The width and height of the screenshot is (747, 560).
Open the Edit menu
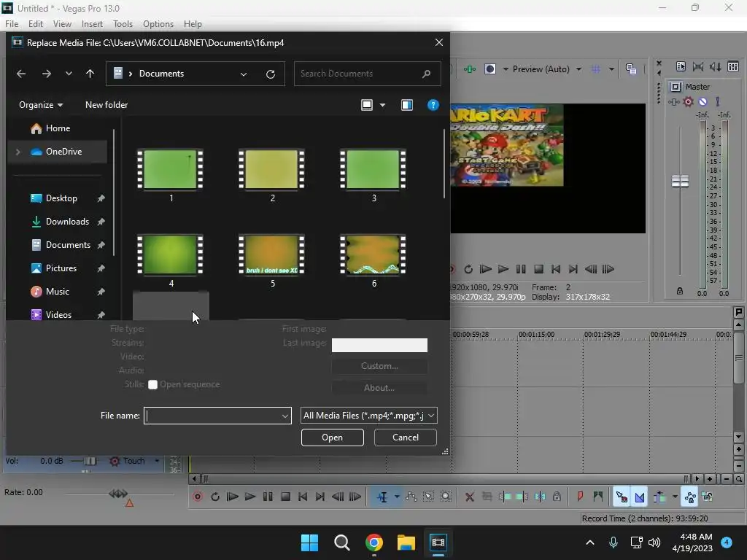pos(36,24)
